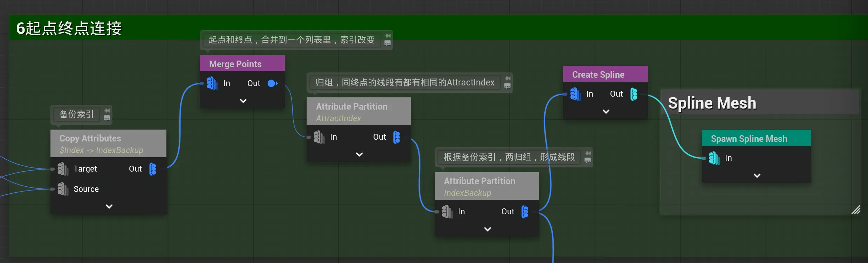This screenshot has width=868, height=263.
Task: Click Copy Attributes Target input pin
Action: [x=62, y=169]
